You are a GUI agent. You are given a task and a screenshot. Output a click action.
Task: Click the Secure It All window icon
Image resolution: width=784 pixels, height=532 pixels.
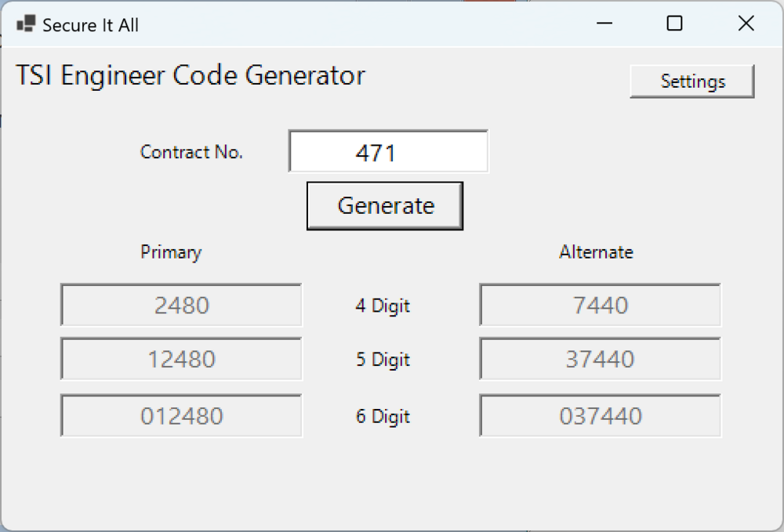coord(25,24)
